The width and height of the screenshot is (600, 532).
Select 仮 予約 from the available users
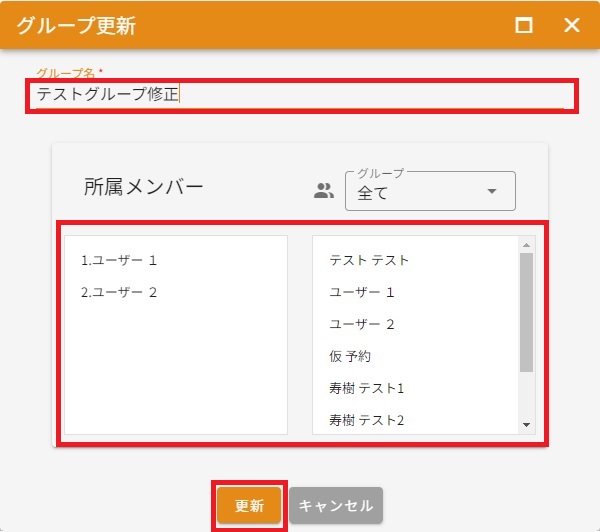[350, 356]
